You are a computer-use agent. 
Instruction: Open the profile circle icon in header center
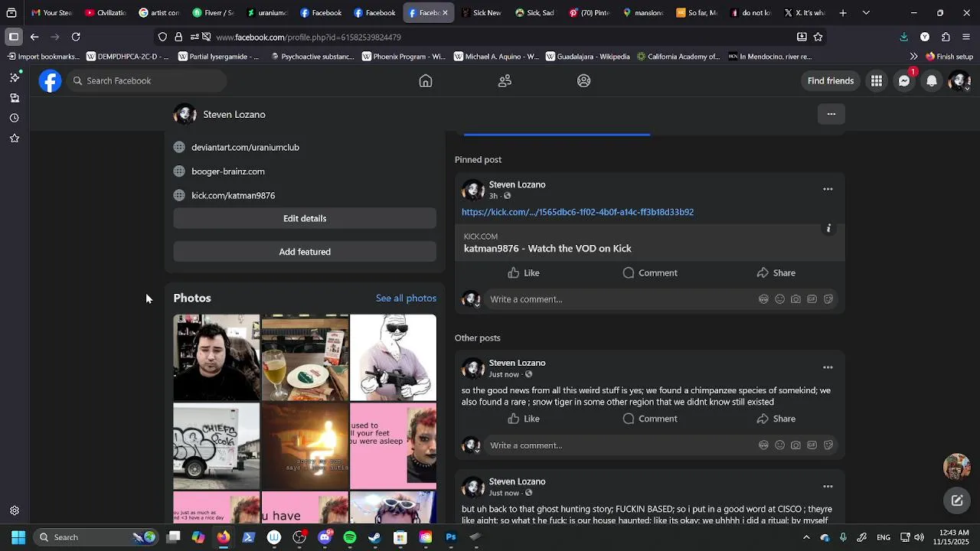[x=583, y=80]
